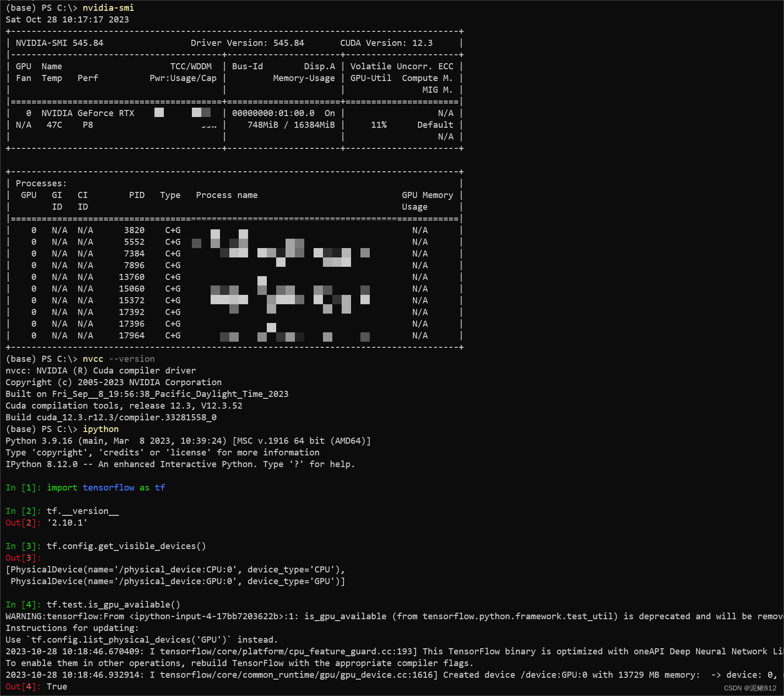Click the 'PID' column header

[137, 195]
